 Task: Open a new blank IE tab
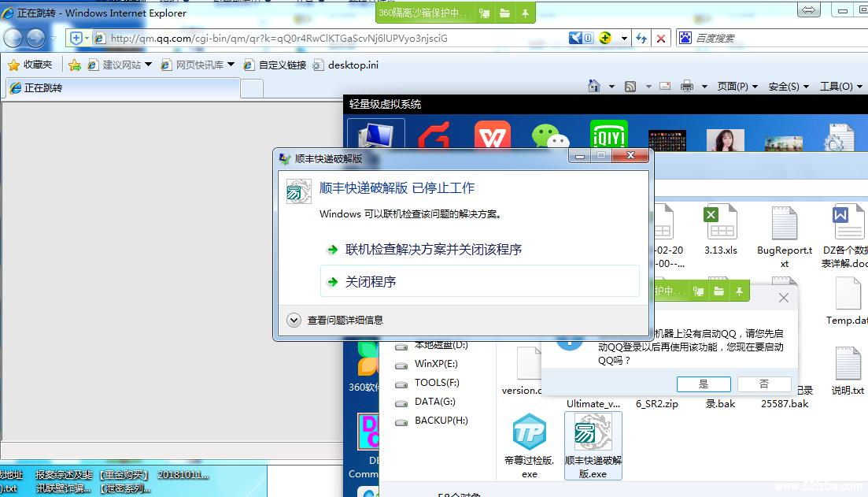point(252,89)
